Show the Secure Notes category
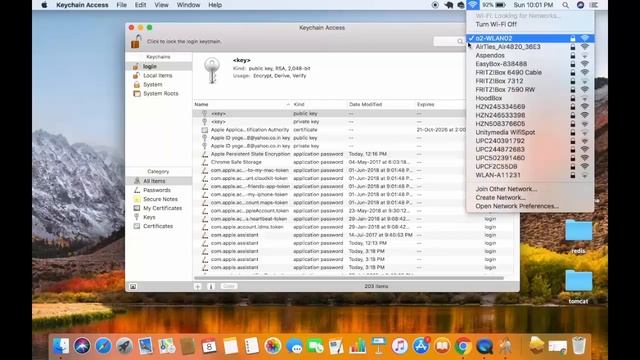640x360 pixels. (x=159, y=199)
